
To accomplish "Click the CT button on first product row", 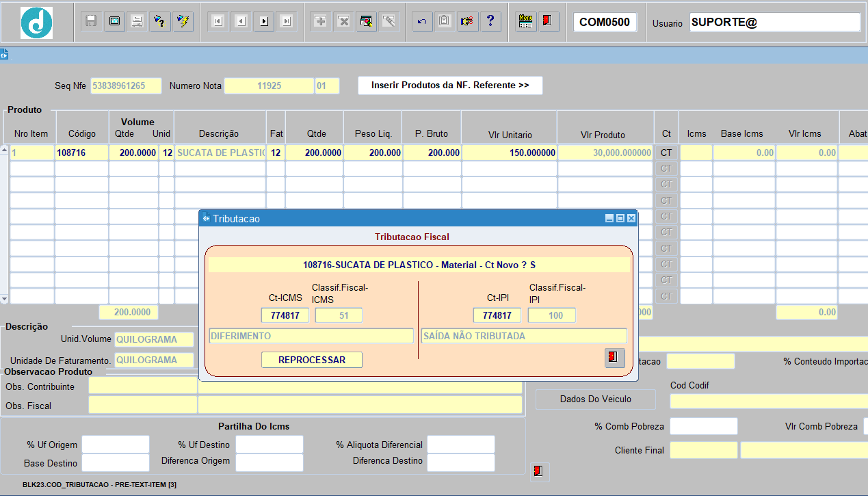I will coord(666,153).
